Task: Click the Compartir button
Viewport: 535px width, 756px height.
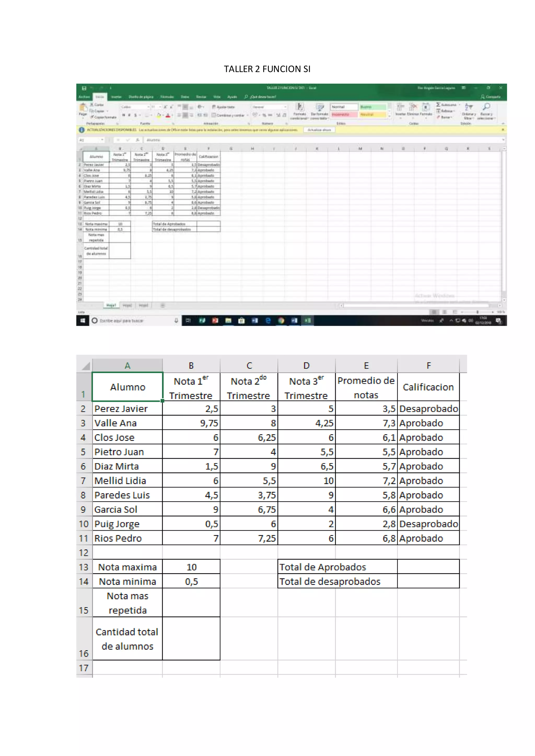Action: pyautogui.click(x=491, y=97)
